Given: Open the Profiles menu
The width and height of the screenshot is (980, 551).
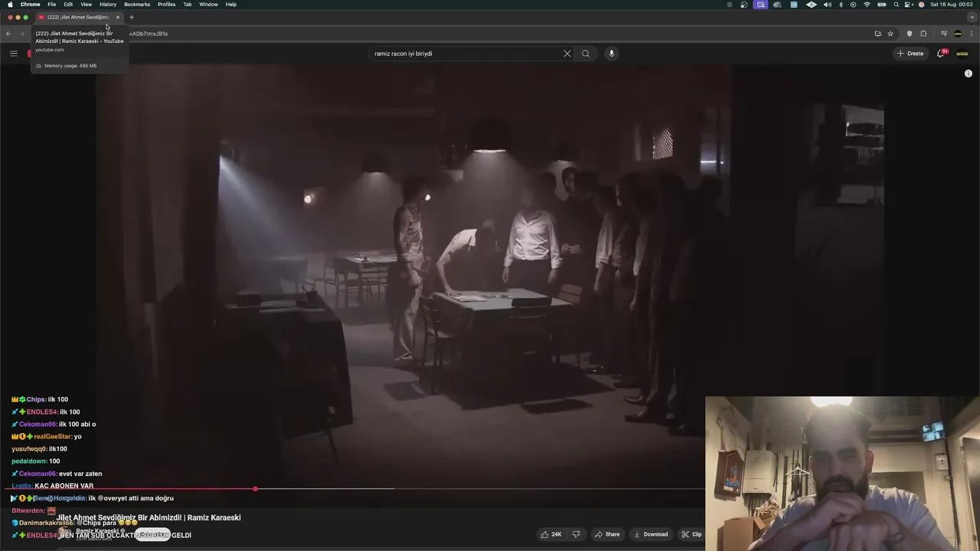Looking at the screenshot, I should tap(166, 5).
